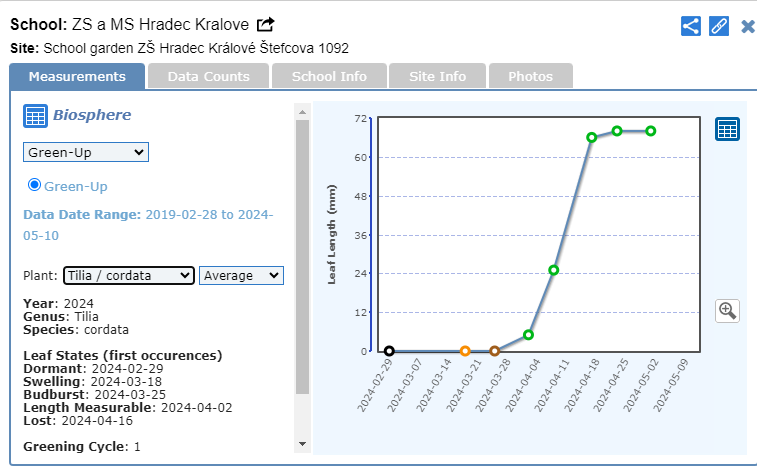Click the Biosphere data table icon
This screenshot has width=757, height=472.
point(35,116)
